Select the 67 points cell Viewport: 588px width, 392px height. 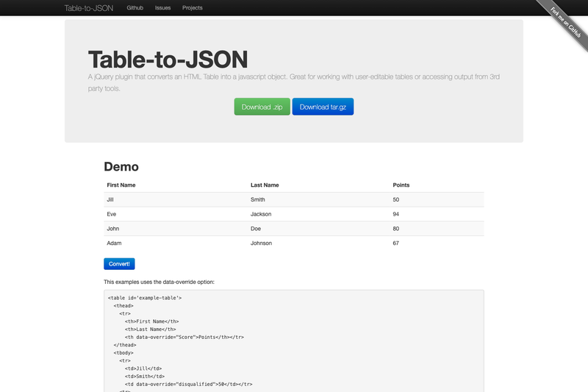click(x=396, y=243)
